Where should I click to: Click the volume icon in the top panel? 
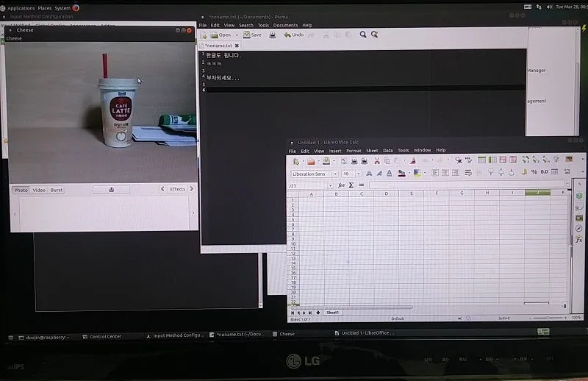[x=549, y=7]
